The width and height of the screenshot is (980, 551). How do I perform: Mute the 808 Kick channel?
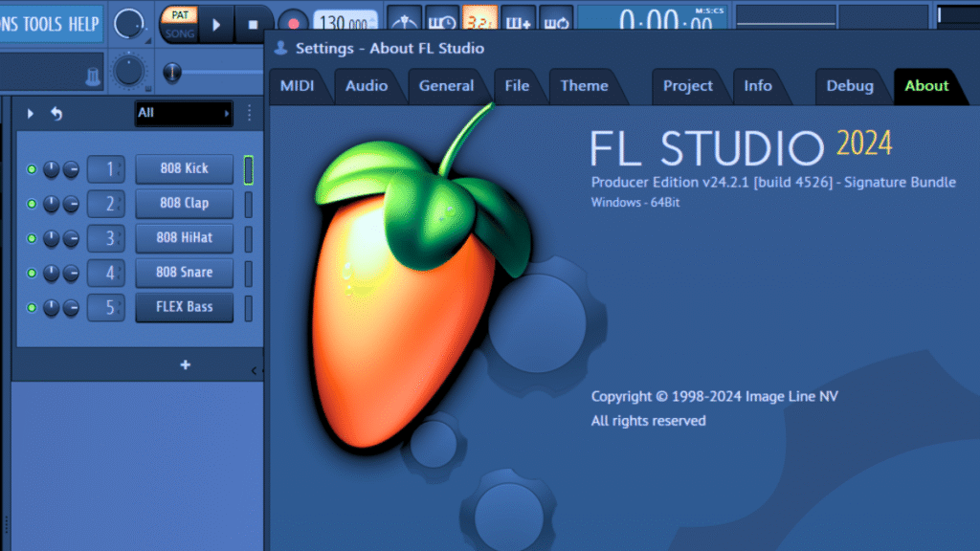click(32, 169)
